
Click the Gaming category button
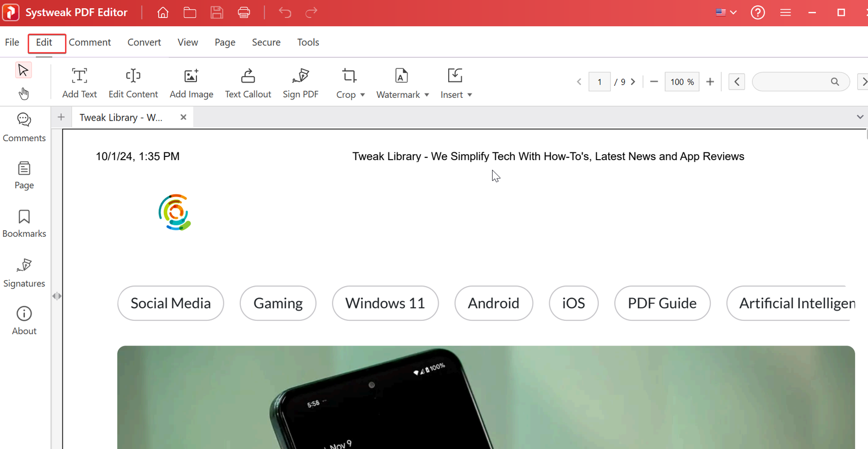[x=278, y=303]
